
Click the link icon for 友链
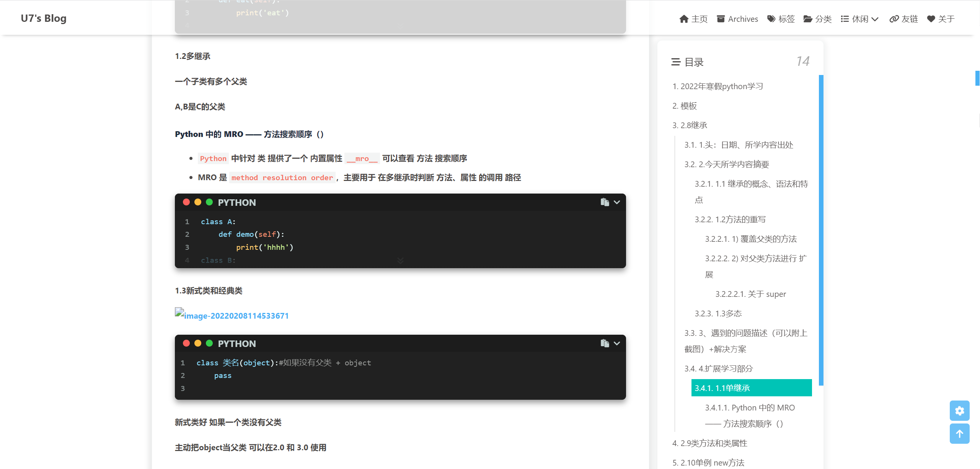[894, 19]
